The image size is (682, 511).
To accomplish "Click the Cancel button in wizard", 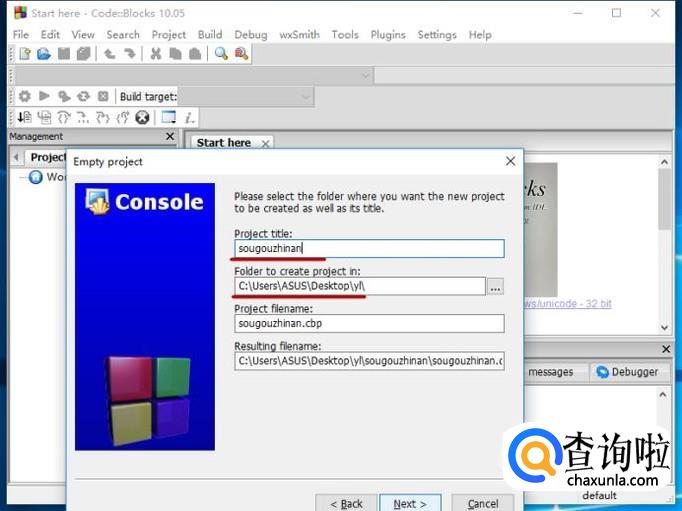I will 483,503.
